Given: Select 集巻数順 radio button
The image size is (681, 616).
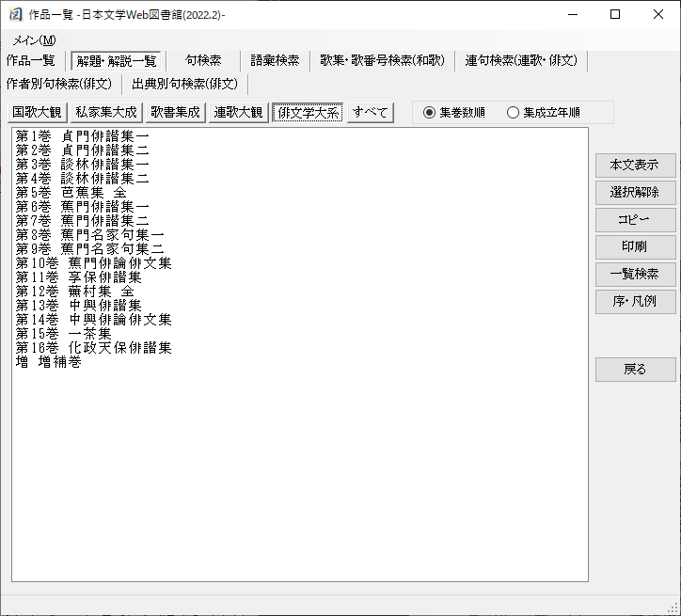Looking at the screenshot, I should [x=454, y=113].
